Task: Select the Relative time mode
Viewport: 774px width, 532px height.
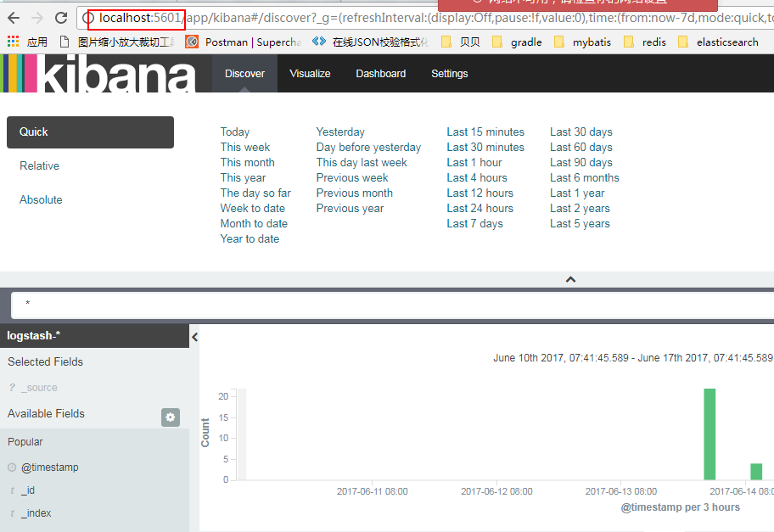Action: pos(40,165)
